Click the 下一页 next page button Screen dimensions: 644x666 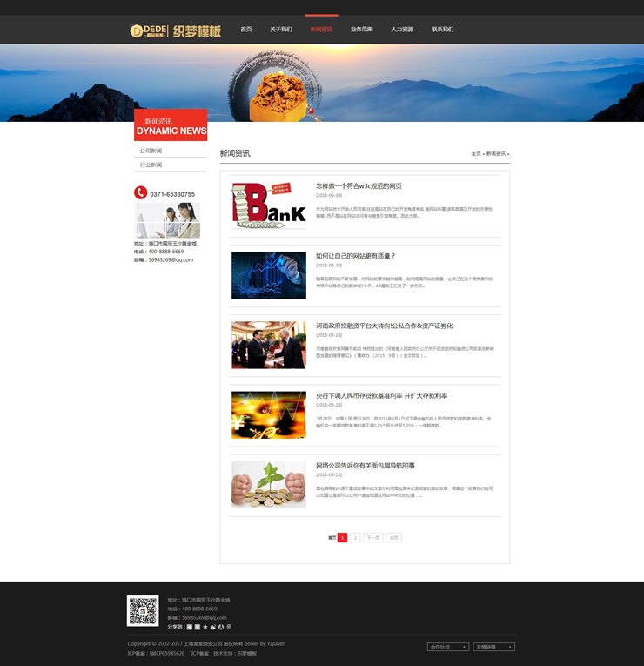[372, 538]
